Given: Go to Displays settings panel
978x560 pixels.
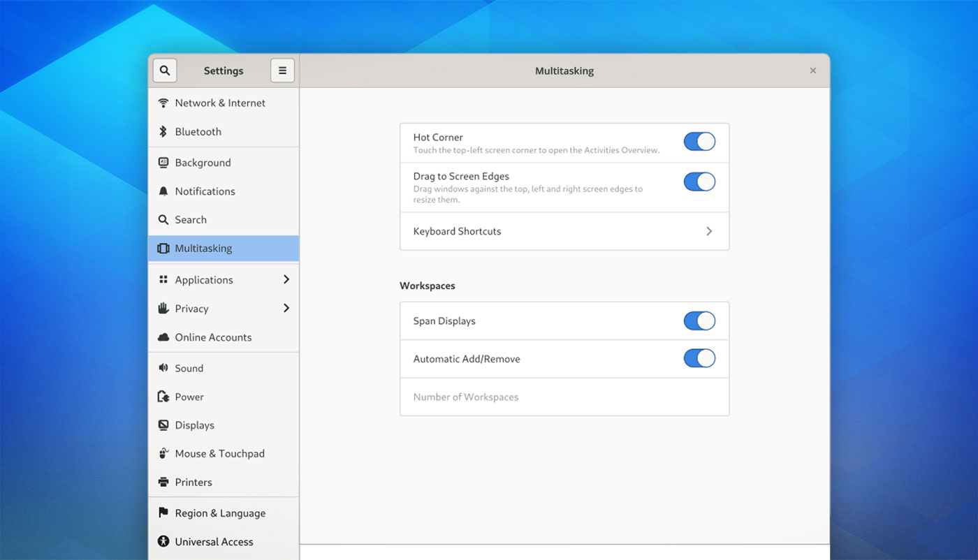Looking at the screenshot, I should (x=194, y=425).
